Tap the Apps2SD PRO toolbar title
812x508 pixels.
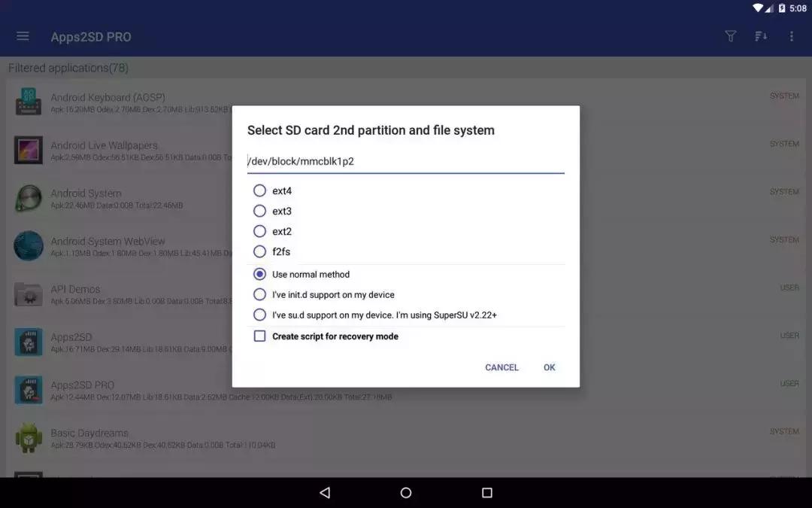tap(91, 37)
